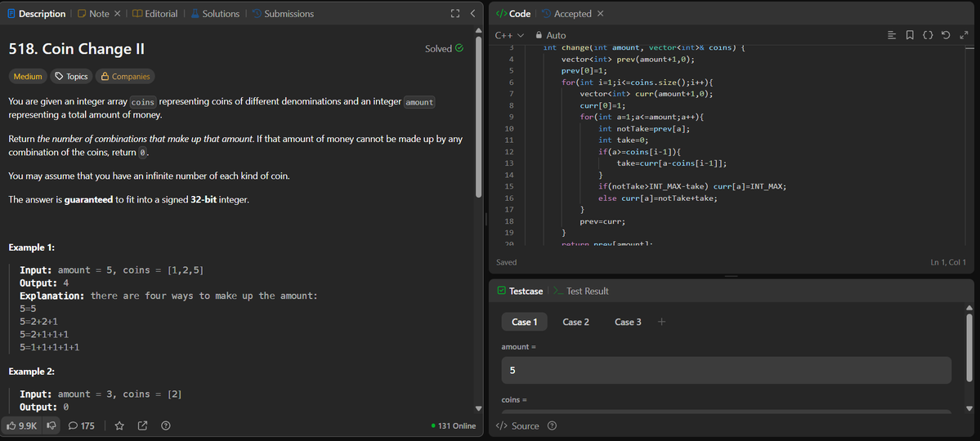Viewport: 980px width, 441px height.
Task: Collapse the description panel with left chevron
Action: pos(473,13)
